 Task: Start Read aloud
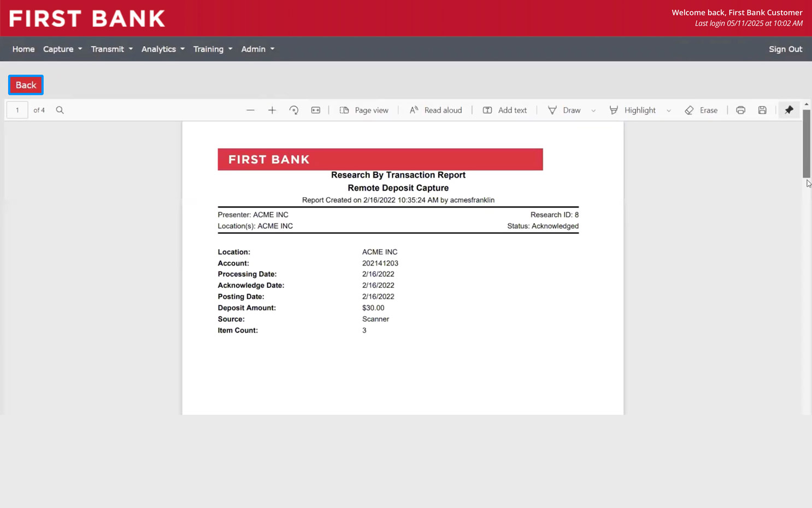tap(436, 110)
